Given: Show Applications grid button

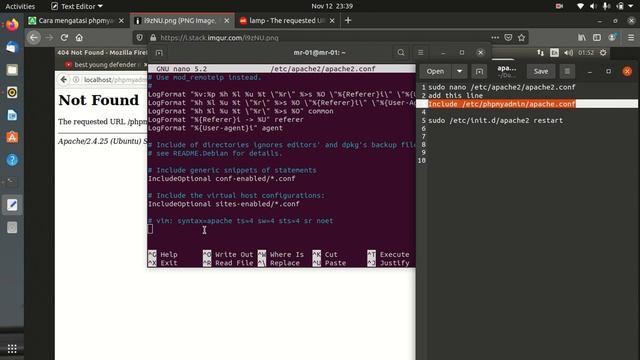Looking at the screenshot, I should point(12,349).
